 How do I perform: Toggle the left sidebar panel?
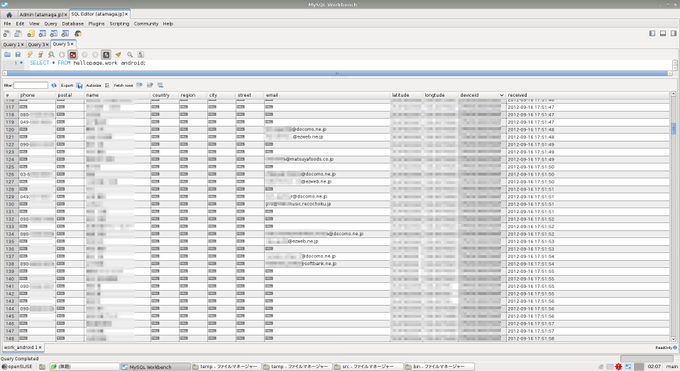point(652,33)
